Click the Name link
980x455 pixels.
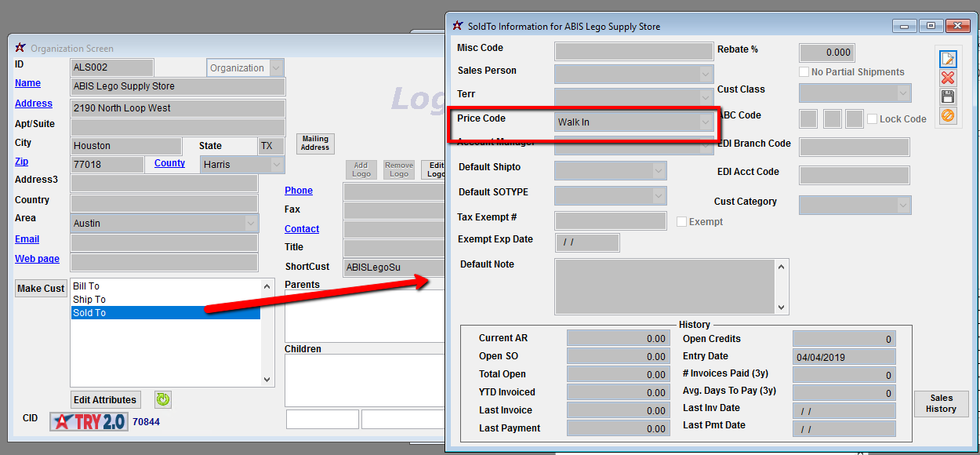(27, 83)
